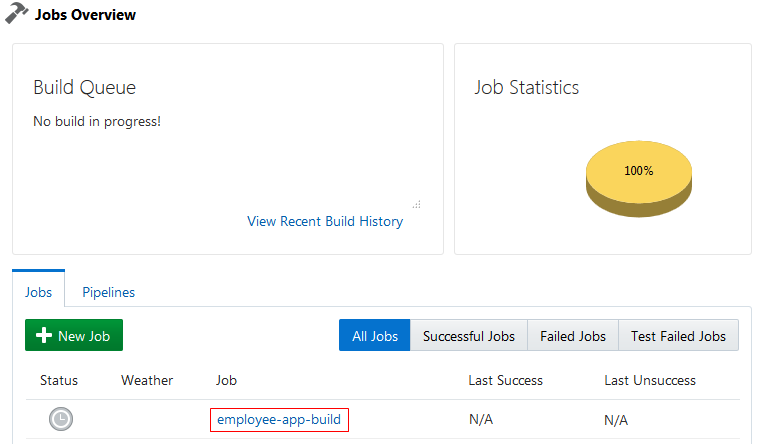Open View Recent Build History link
This screenshot has width=761, height=444.
(x=325, y=221)
